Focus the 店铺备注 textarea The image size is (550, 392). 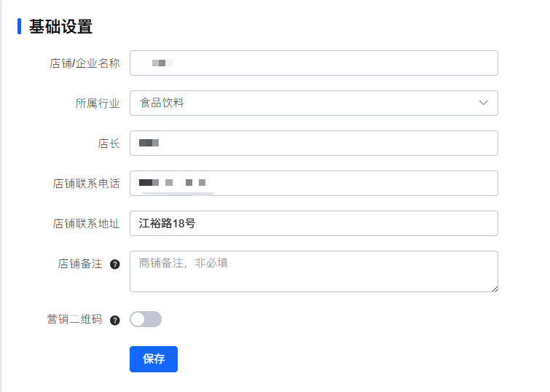pos(313,271)
